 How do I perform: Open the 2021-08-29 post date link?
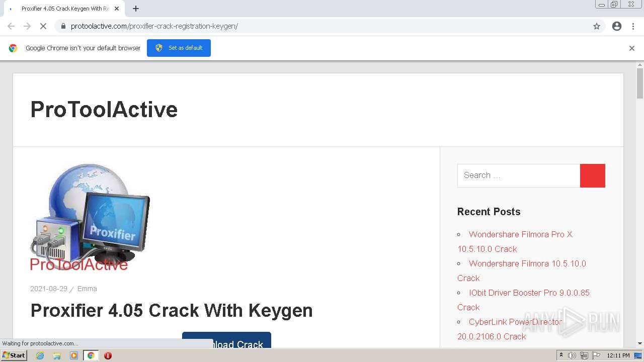49,289
